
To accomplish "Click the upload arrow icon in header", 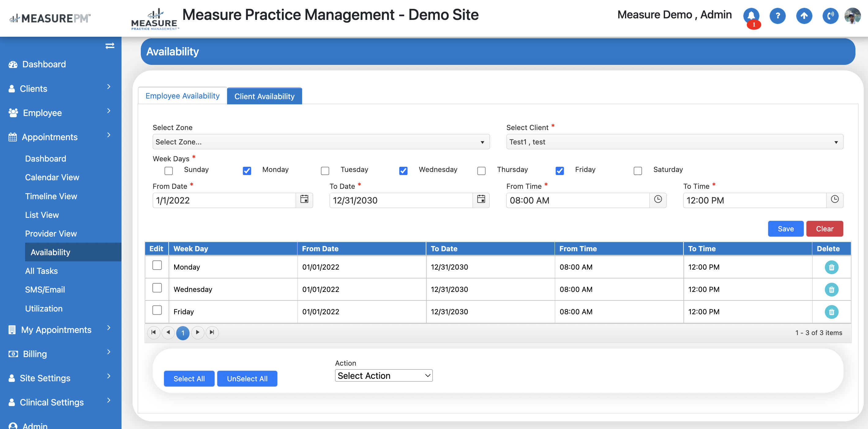I will 804,16.
